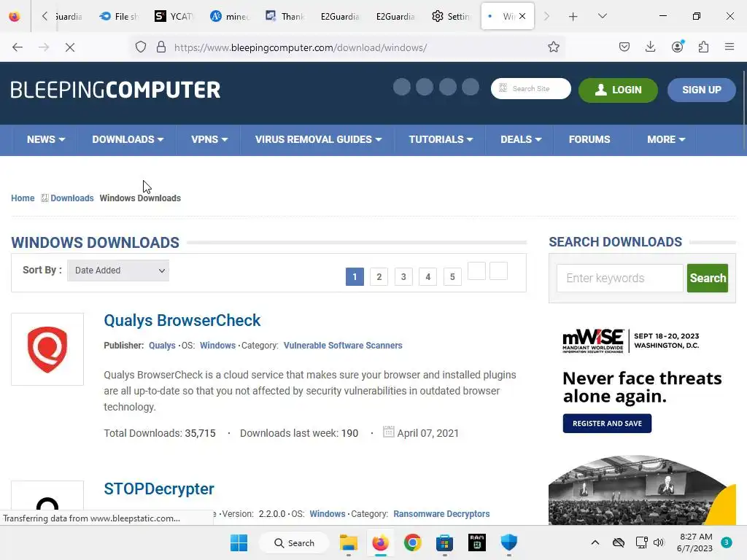This screenshot has height=560, width=747.
Task: Open the extensions puzzle icon
Action: (x=703, y=47)
